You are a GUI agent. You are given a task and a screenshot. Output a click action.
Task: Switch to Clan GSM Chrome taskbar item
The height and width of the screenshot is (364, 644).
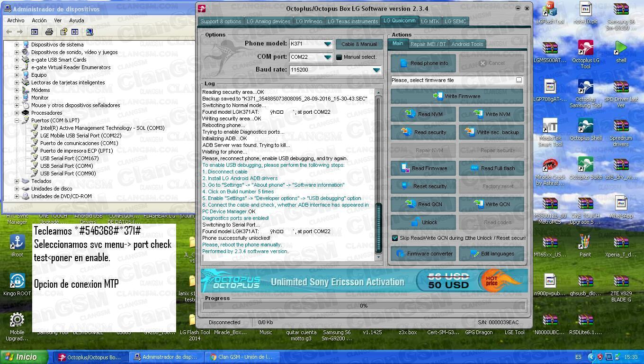(x=241, y=357)
